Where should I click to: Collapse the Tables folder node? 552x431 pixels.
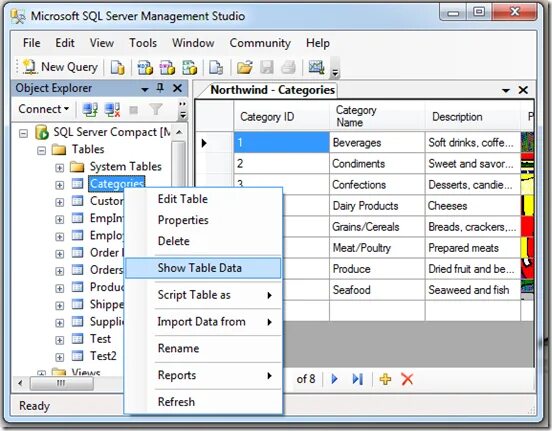[42, 151]
